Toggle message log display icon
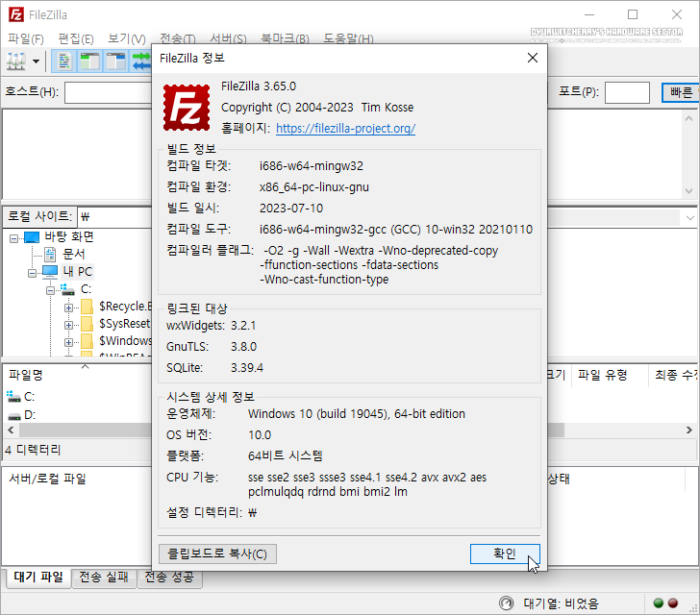 click(x=64, y=61)
